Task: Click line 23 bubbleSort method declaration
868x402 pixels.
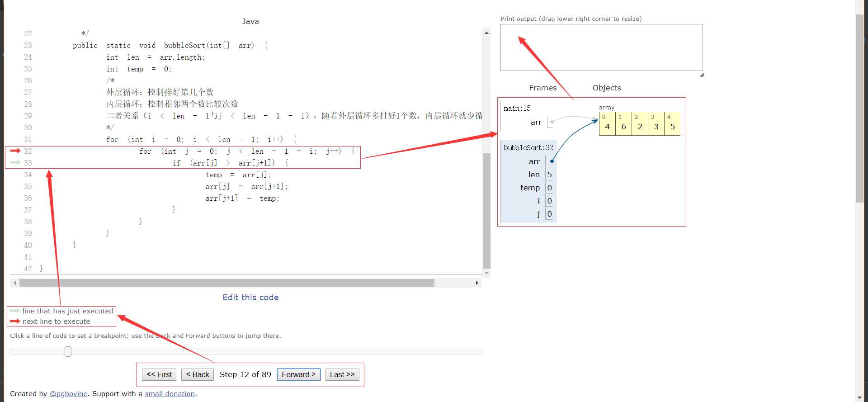Action: click(170, 45)
